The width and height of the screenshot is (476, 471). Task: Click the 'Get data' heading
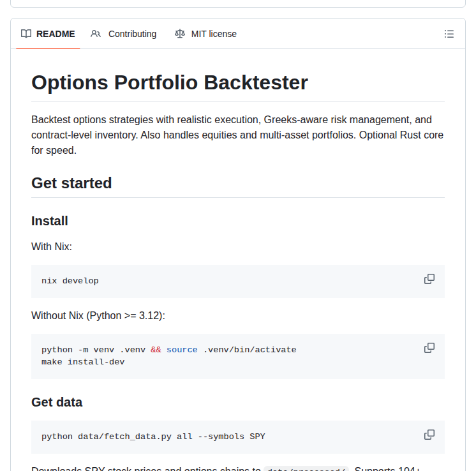(x=57, y=402)
